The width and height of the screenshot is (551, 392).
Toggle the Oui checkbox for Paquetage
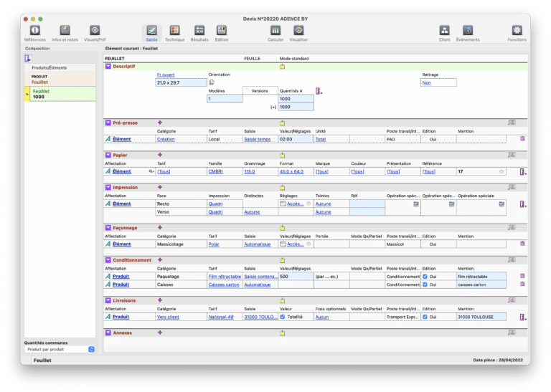coord(425,276)
